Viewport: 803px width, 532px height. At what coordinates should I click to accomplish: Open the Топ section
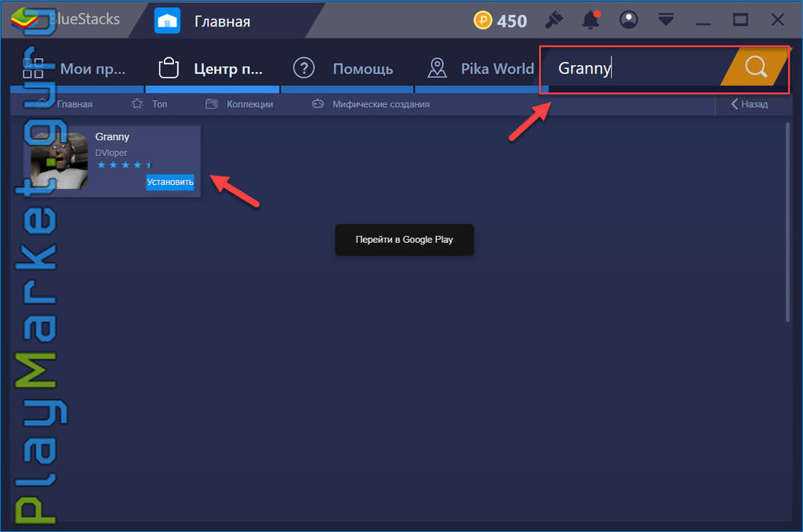159,104
